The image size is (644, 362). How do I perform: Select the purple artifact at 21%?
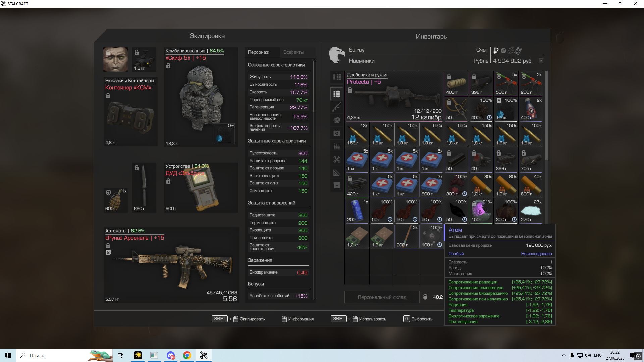click(x=481, y=211)
